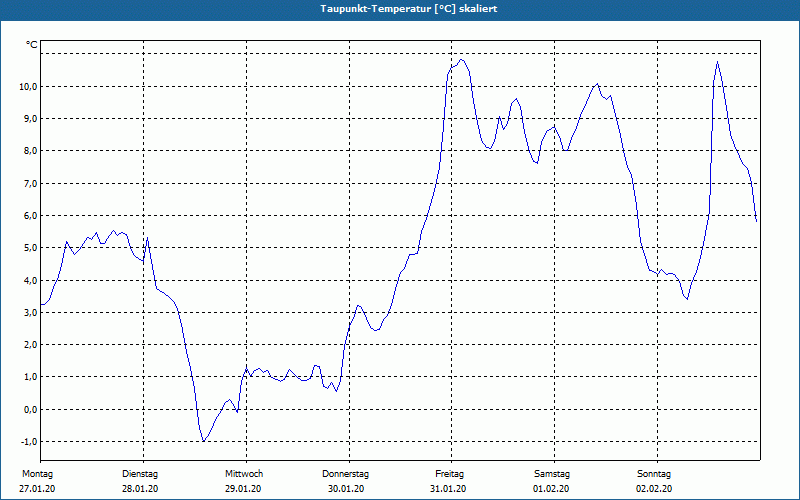Click the Dienstag day label
This screenshot has height=500, width=800.
pos(140,474)
